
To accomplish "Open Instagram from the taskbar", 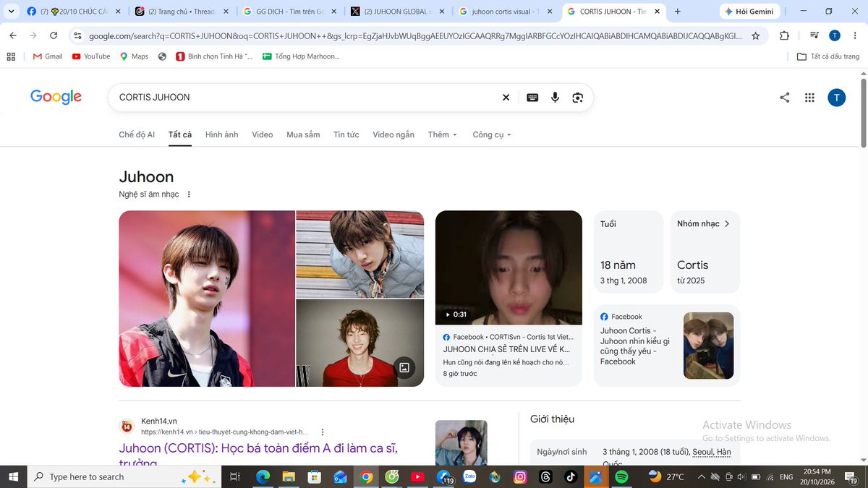I will tap(520, 477).
